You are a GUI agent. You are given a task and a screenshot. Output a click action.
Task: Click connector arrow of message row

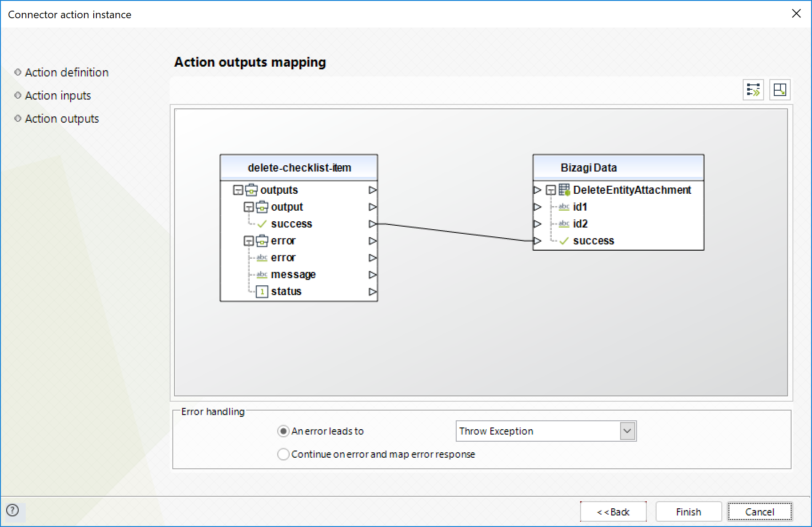[x=373, y=275]
